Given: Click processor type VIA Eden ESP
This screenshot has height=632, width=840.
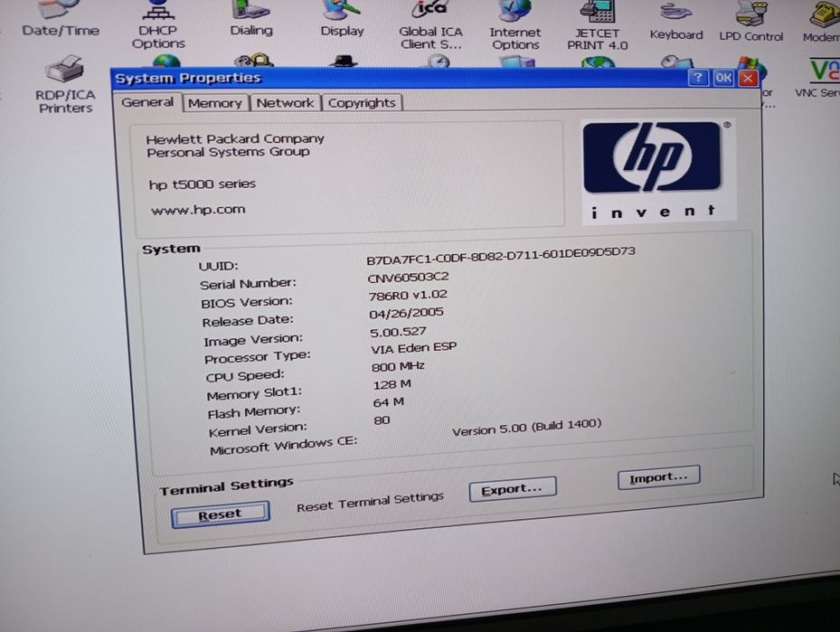Looking at the screenshot, I should tap(413, 348).
